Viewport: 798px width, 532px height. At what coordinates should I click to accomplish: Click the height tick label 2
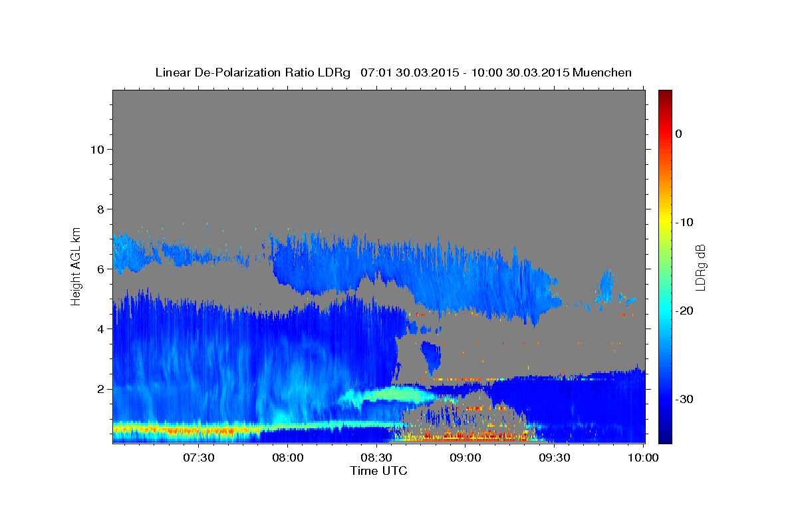(99, 388)
